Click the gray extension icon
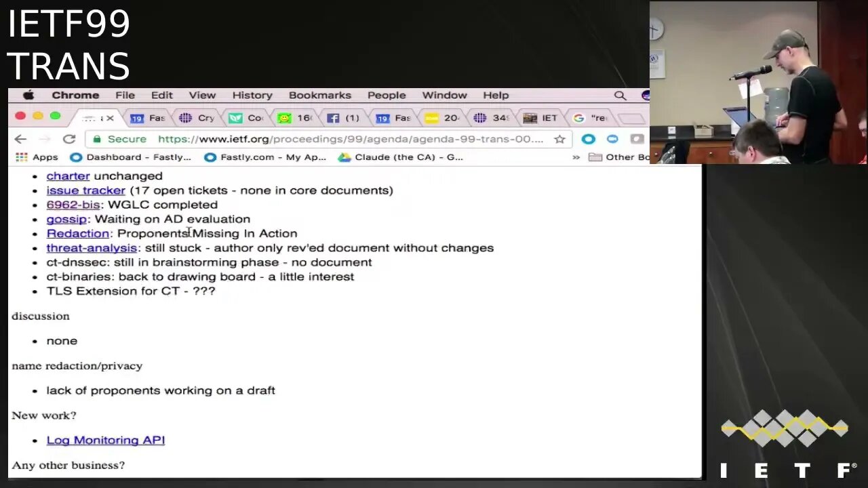The height and width of the screenshot is (488, 868). pos(637,139)
